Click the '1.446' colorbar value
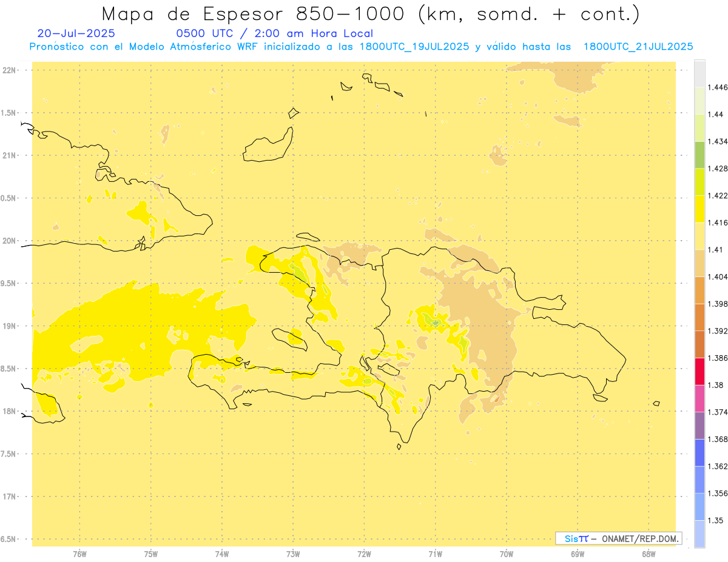The height and width of the screenshot is (562, 728). click(x=717, y=87)
